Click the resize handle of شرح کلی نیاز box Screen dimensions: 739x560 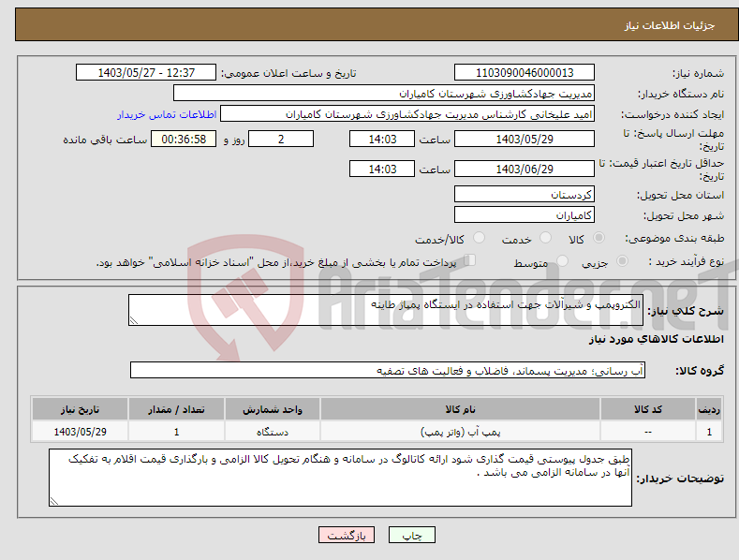(x=134, y=320)
